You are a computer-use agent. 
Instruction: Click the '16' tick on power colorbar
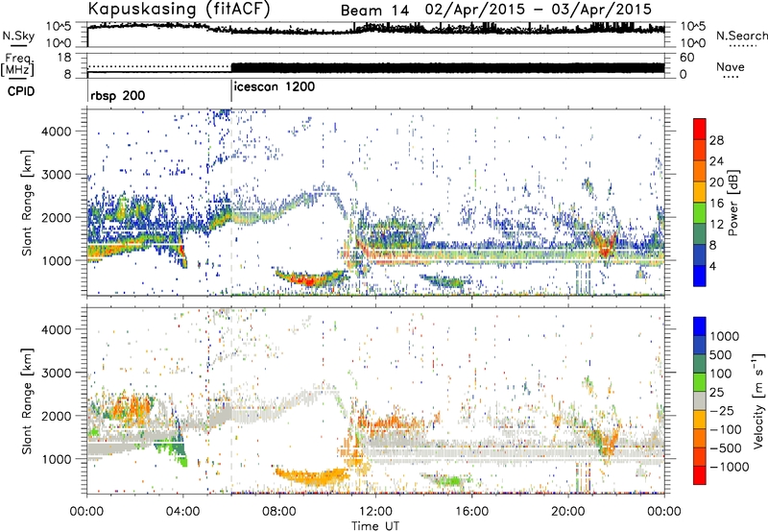(716, 204)
